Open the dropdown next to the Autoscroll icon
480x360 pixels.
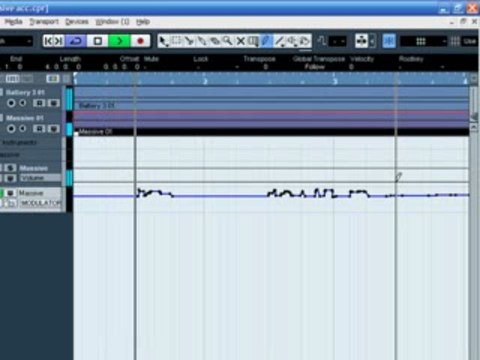coord(338,41)
